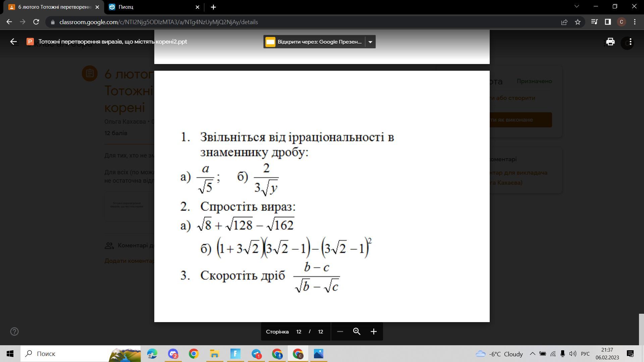Image resolution: width=644 pixels, height=362 pixels.
Task: Click the 'Скоротіть дріб' text on the slide
Action: pos(243,276)
